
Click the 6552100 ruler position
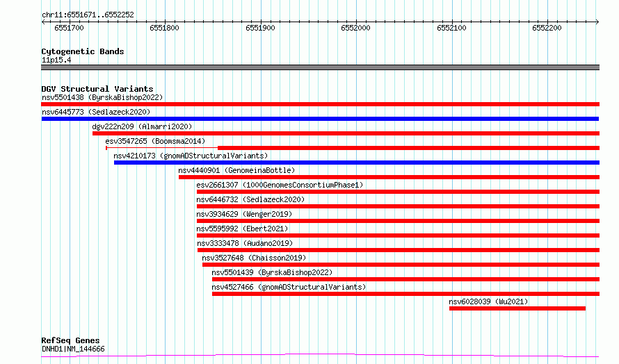coord(451,28)
